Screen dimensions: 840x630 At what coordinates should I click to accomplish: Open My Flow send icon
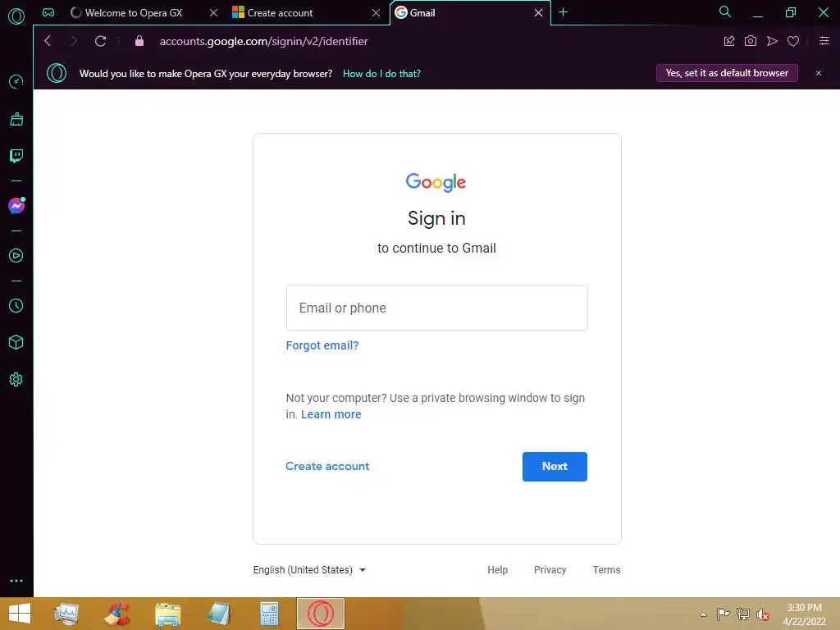772,41
